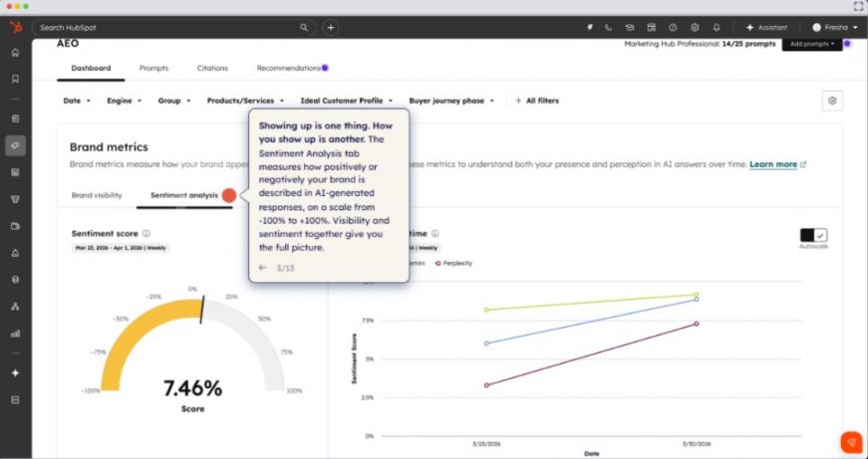
Task: Toggle the Perplexity legend series
Action: 453,263
